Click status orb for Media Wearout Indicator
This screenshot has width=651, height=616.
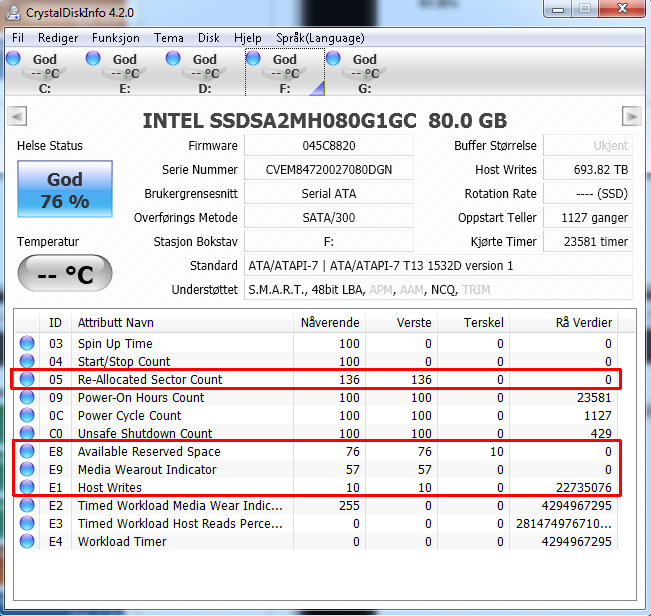(27, 469)
